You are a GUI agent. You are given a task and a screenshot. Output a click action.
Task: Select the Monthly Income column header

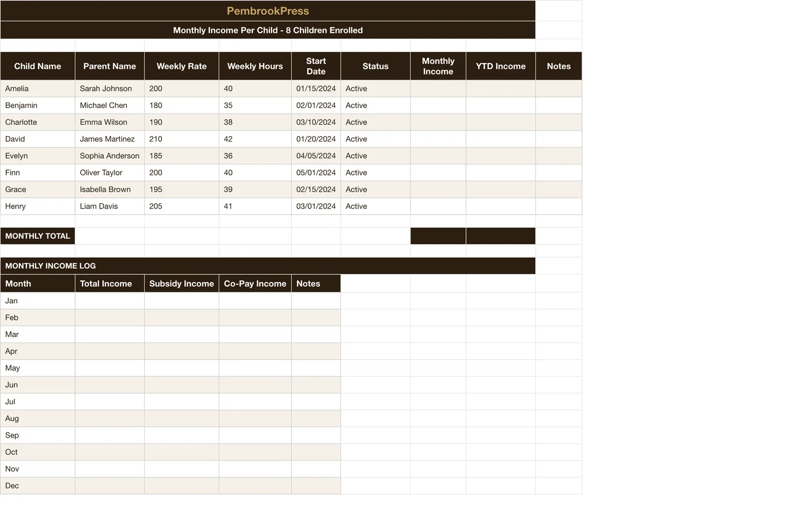click(x=438, y=66)
